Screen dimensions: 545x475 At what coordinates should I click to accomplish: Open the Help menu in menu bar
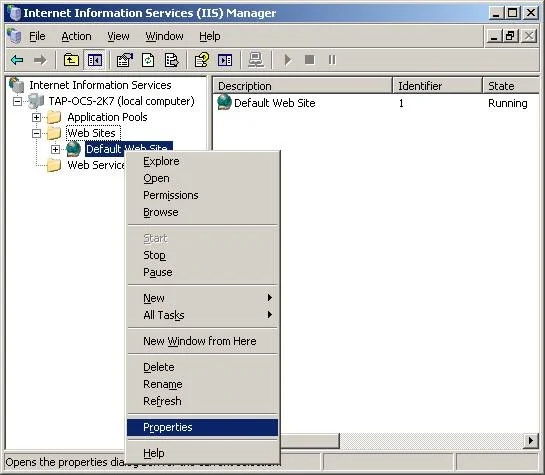coord(210,36)
